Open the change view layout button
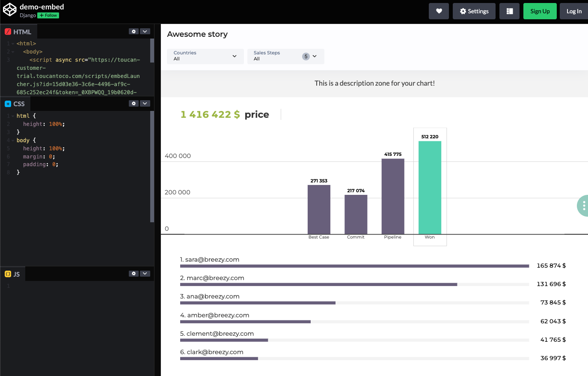 click(509, 11)
